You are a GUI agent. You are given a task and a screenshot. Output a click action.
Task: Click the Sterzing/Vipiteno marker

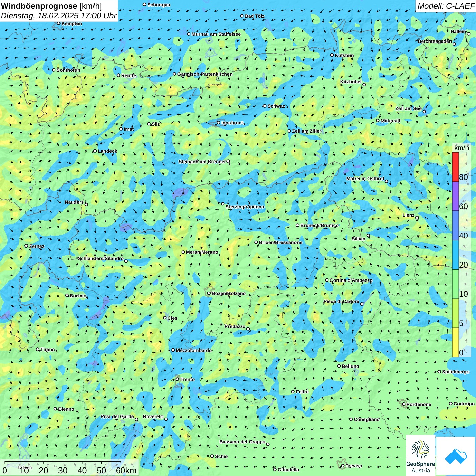(x=223, y=204)
